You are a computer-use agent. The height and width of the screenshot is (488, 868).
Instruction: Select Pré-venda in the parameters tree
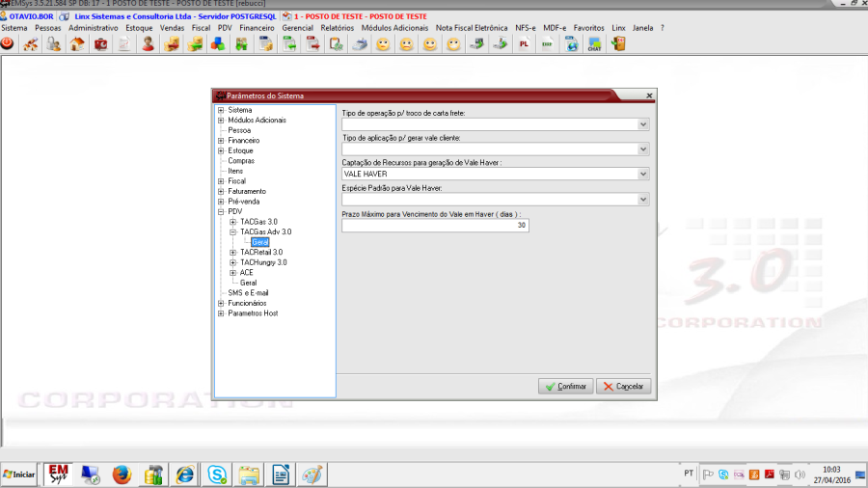[x=244, y=202]
